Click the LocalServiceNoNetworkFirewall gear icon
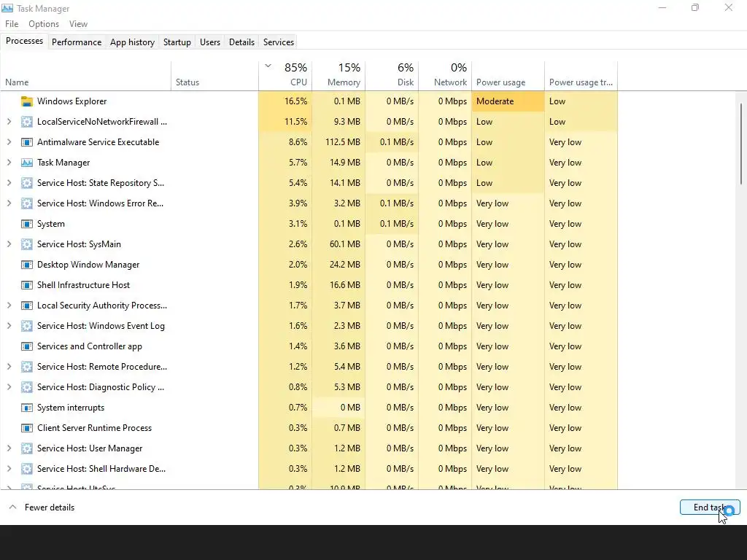The height and width of the screenshot is (560, 747). (27, 122)
